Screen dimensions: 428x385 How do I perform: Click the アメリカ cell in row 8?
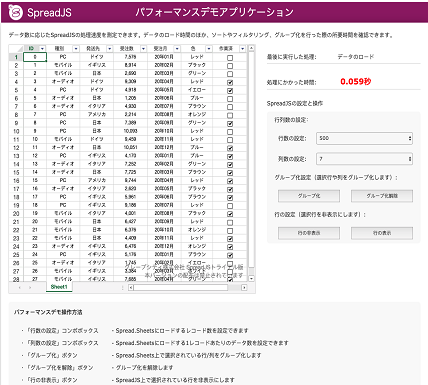coord(97,115)
